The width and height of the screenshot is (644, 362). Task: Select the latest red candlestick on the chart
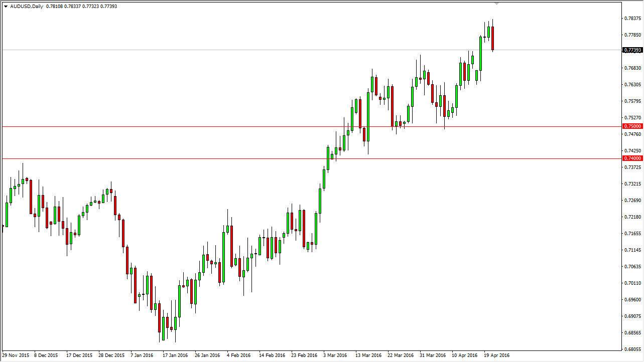pyautogui.click(x=492, y=38)
